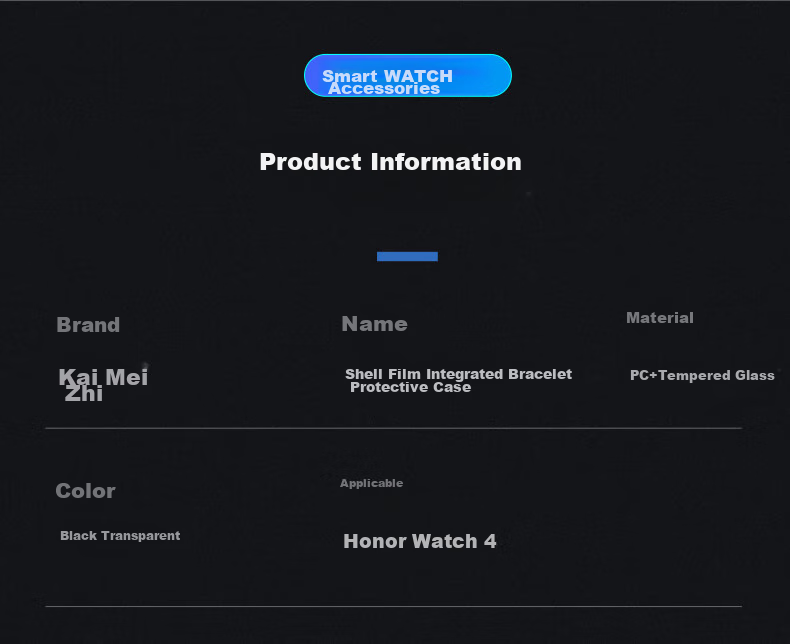Select the Black Transparent color value
790x644 pixels.
[120, 536]
